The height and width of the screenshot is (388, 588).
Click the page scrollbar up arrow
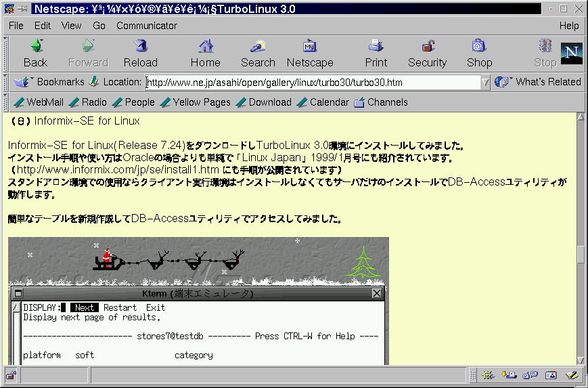581,116
